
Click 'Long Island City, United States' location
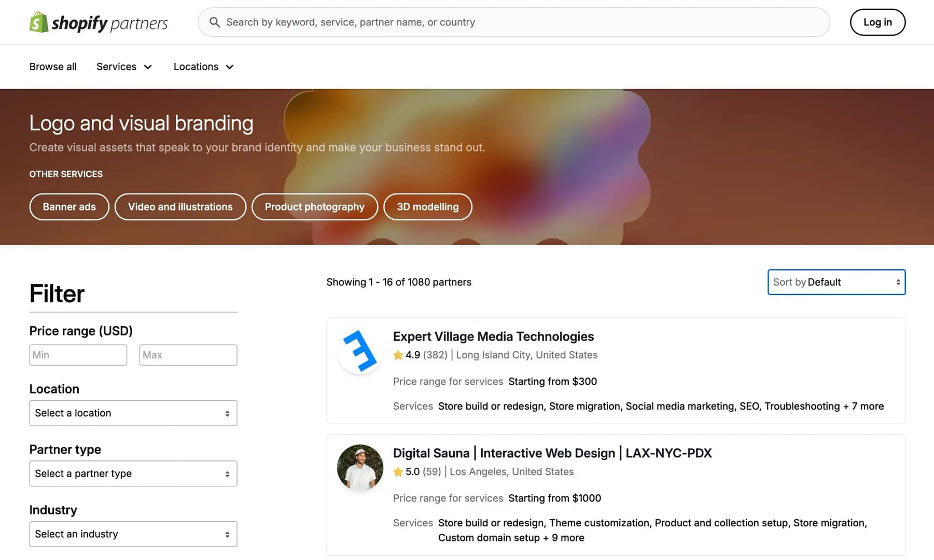(526, 355)
